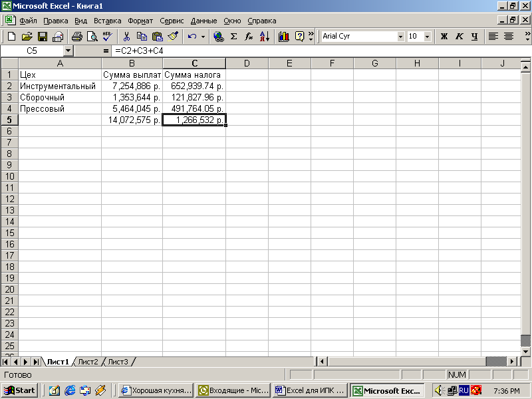Image resolution: width=532 pixels, height=399 pixels.
Task: Undo the last action
Action: 192,37
